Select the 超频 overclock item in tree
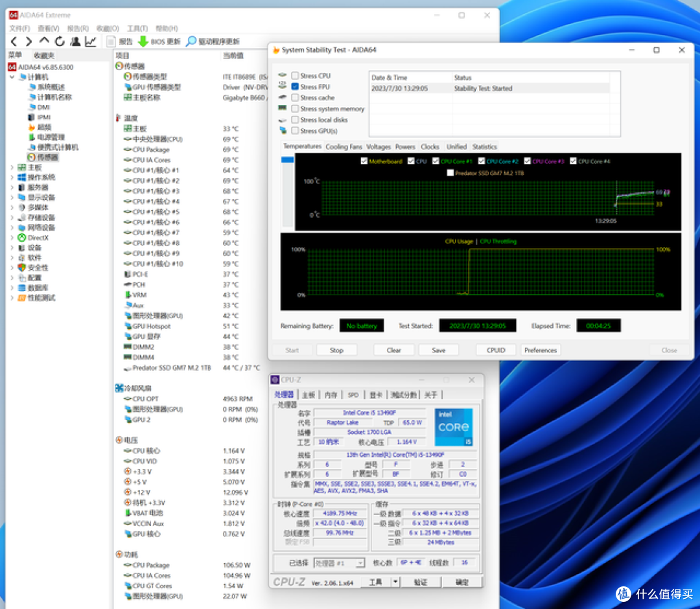Viewport: 700px width, 609px height. (x=40, y=127)
